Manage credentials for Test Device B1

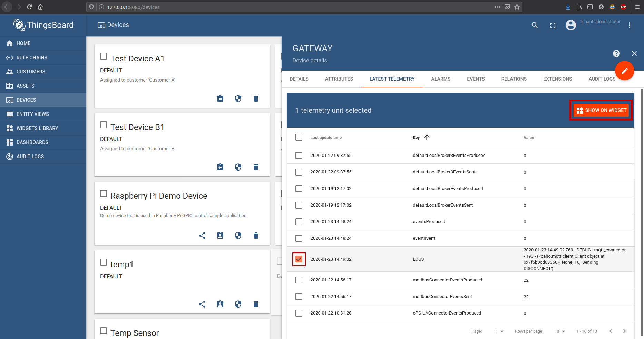click(238, 167)
